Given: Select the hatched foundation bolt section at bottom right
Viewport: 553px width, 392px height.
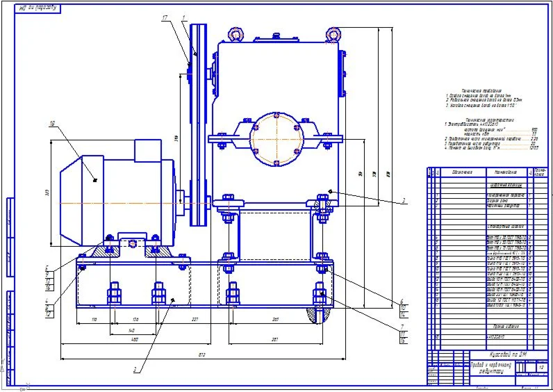Looking at the screenshot, I should (318, 315).
